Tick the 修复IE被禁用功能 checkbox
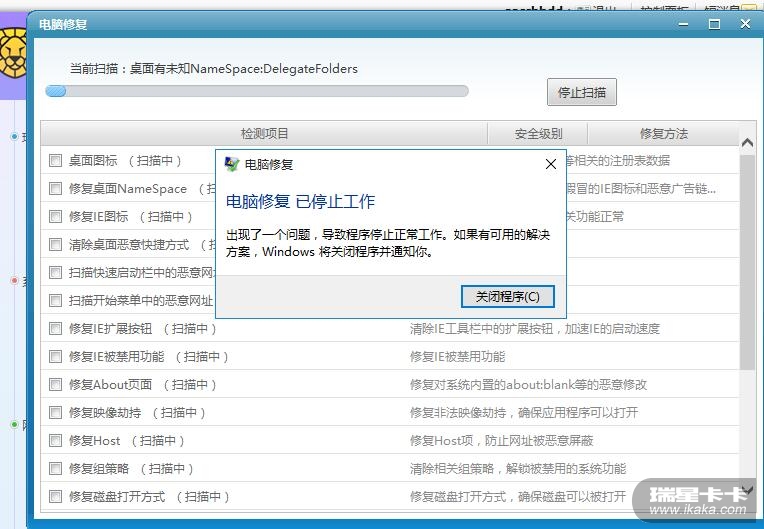This screenshot has width=764, height=529. coord(56,357)
